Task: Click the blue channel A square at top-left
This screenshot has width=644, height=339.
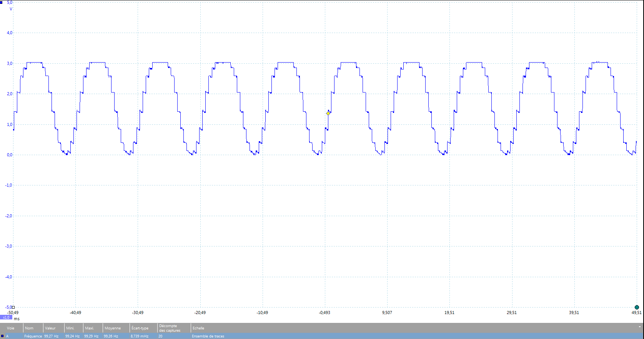Action: (2, 3)
